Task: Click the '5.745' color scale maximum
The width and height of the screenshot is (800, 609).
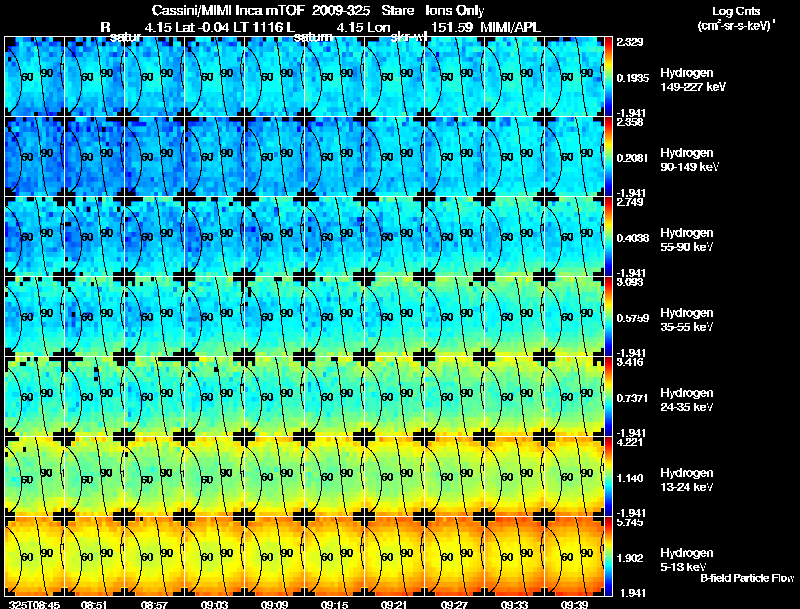Action: (x=630, y=522)
